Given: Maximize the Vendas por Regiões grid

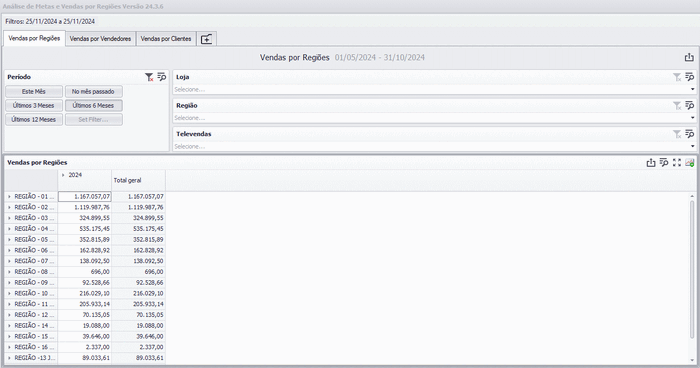Looking at the screenshot, I should 677,163.
